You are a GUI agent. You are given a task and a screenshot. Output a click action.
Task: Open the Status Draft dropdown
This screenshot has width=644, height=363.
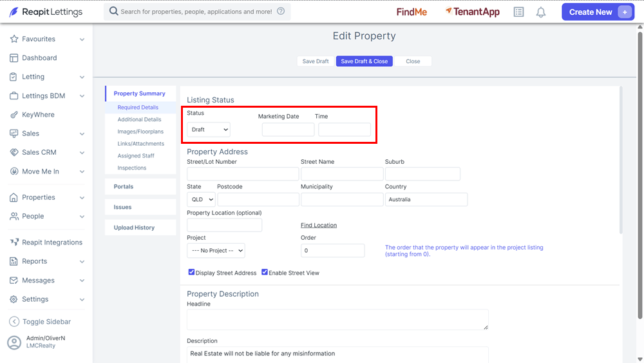(x=209, y=130)
